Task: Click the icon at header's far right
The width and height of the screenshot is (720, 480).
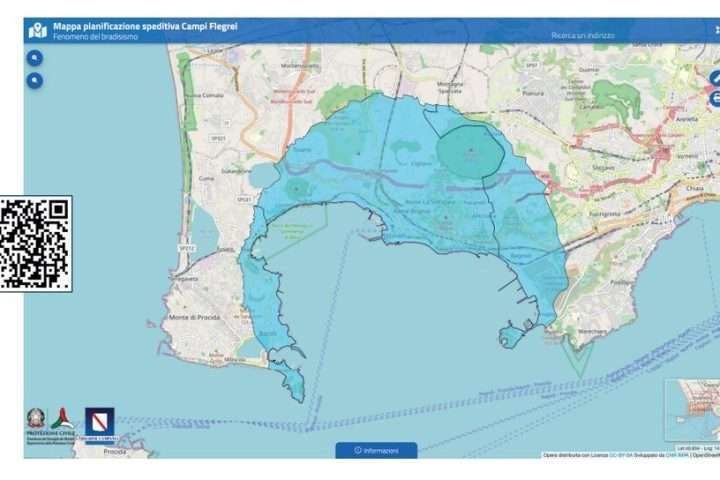Action: (x=717, y=30)
